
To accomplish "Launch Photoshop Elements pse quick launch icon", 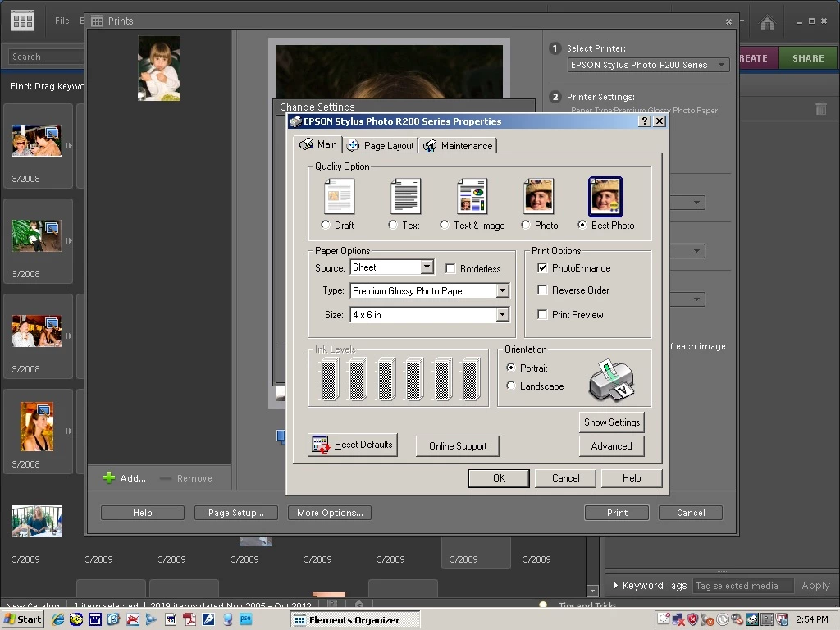I will pyautogui.click(x=245, y=619).
